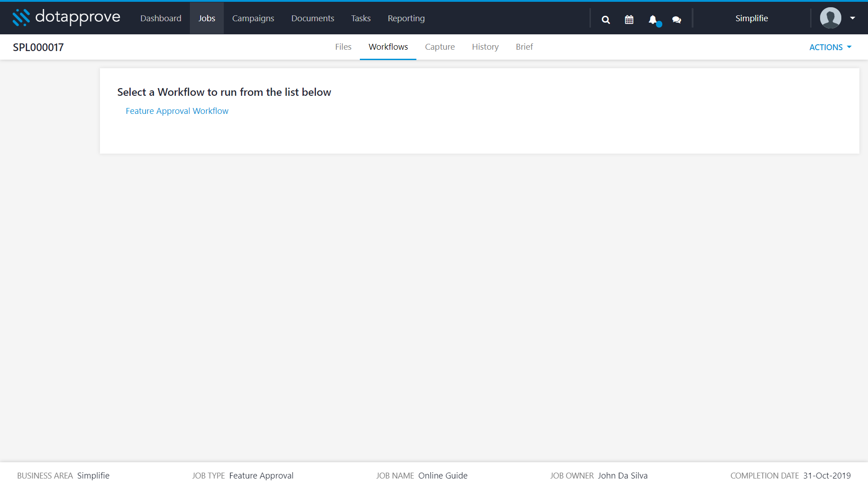Open the ACTIONS dropdown menu
This screenshot has height=488, width=868.
tap(830, 47)
